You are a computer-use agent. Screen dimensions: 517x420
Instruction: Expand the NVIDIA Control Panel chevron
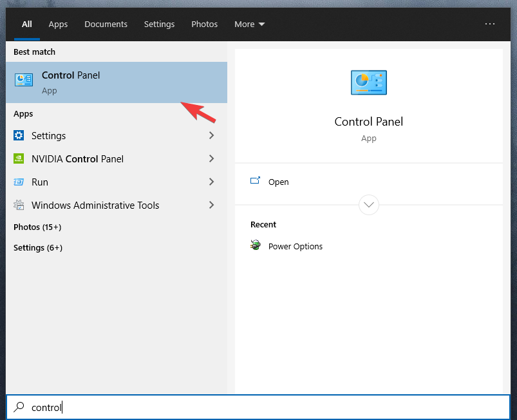[211, 158]
